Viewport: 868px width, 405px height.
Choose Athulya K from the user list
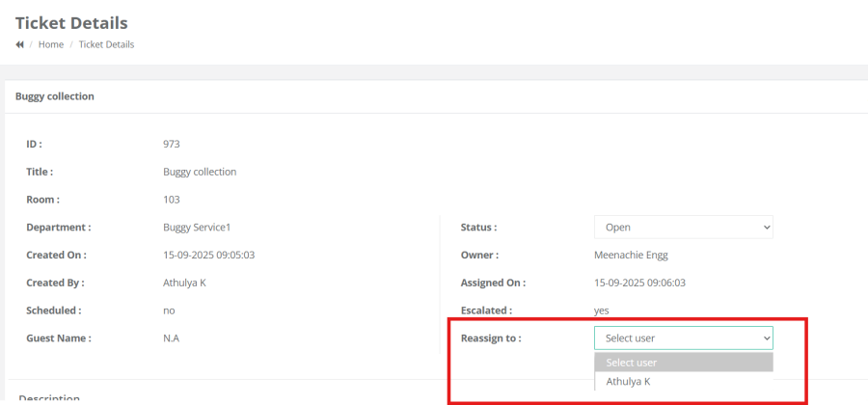click(x=628, y=382)
